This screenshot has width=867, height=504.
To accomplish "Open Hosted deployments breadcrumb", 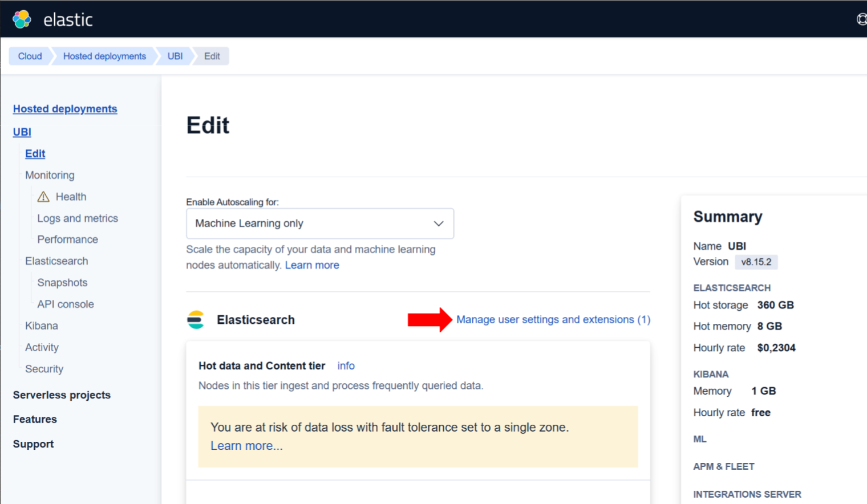I will [x=104, y=56].
